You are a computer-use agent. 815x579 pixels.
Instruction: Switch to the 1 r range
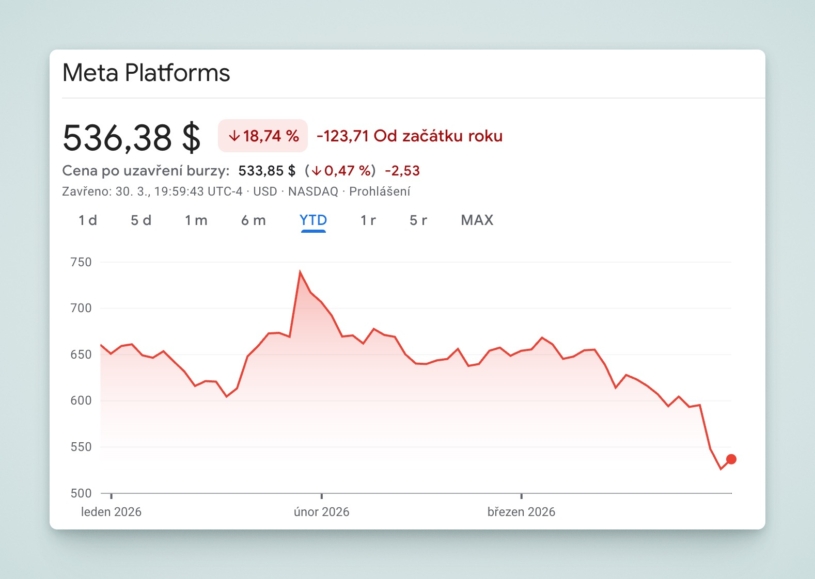(x=368, y=220)
